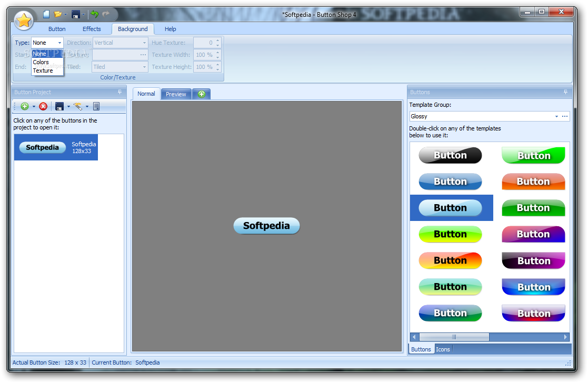This screenshot has height=383, width=588.
Task: Click the grey Redo arrow
Action: 106,14
